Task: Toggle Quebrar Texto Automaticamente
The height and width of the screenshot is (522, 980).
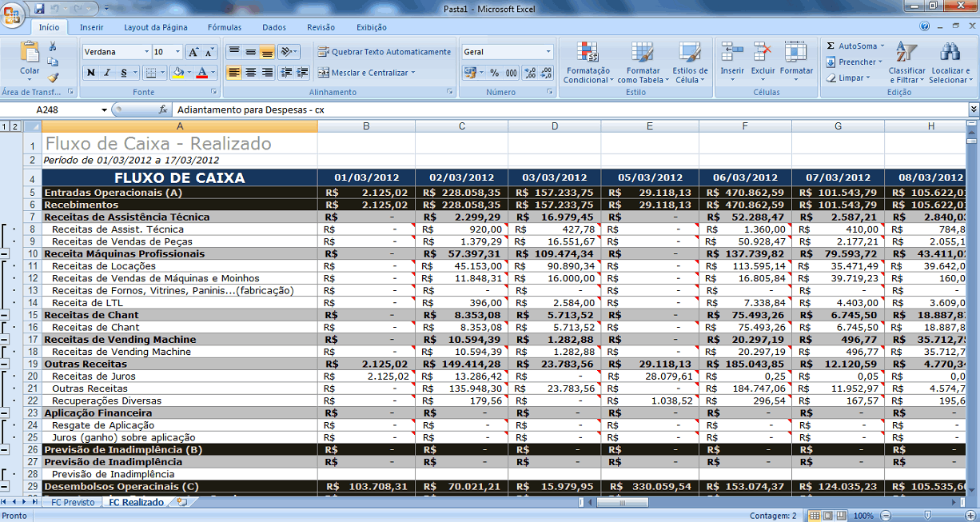Action: click(384, 52)
